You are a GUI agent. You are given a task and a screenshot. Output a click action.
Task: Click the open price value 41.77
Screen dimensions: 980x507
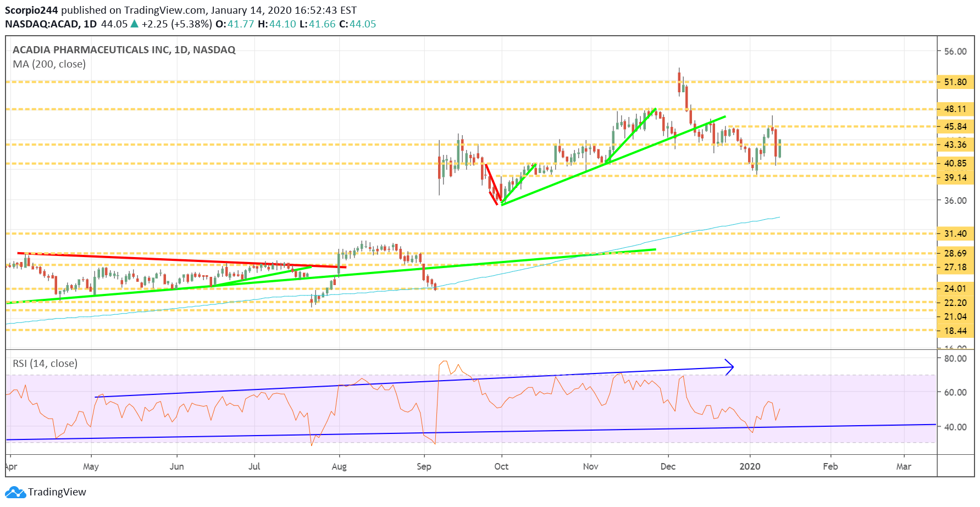click(241, 24)
